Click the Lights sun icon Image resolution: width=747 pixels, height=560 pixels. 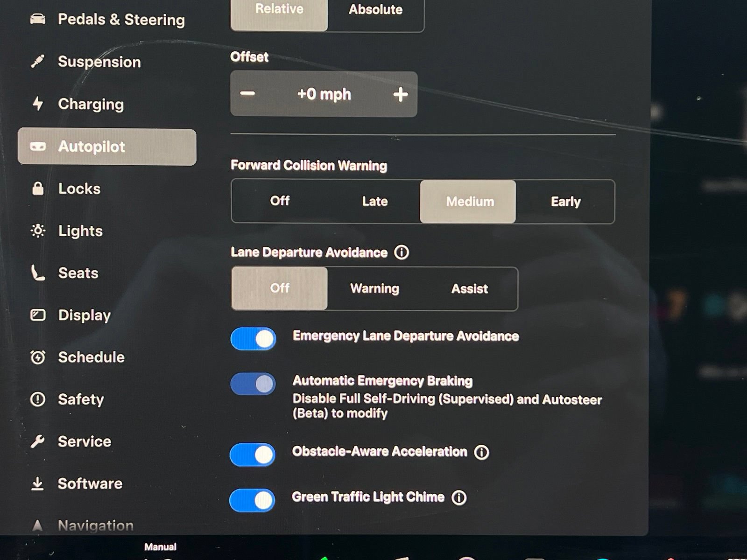pyautogui.click(x=38, y=231)
